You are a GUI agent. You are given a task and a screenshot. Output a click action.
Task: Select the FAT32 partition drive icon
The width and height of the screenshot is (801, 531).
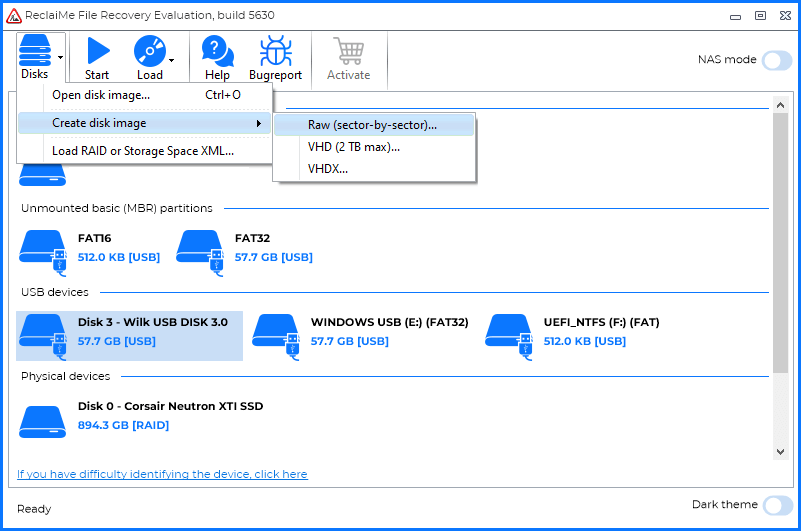[200, 253]
